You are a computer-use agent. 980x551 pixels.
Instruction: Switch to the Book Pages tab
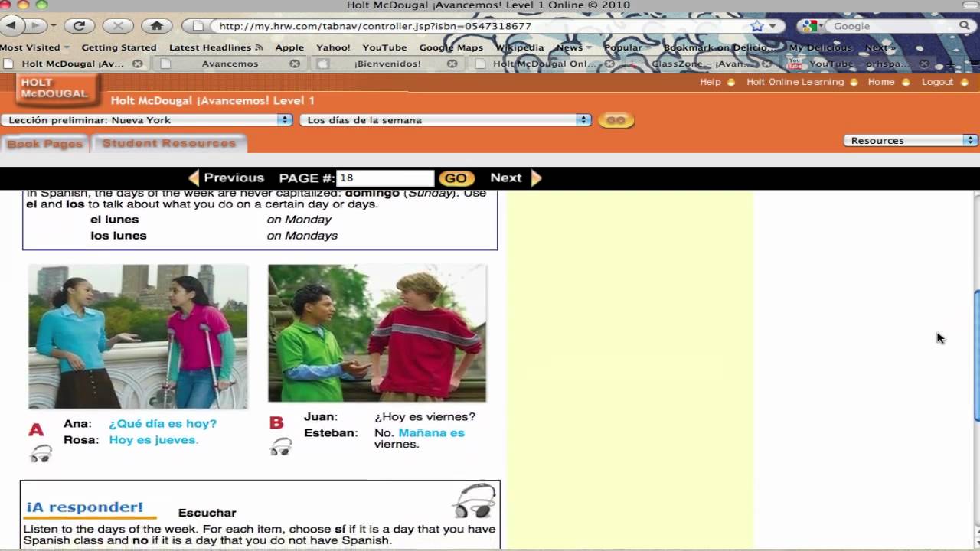coord(44,144)
